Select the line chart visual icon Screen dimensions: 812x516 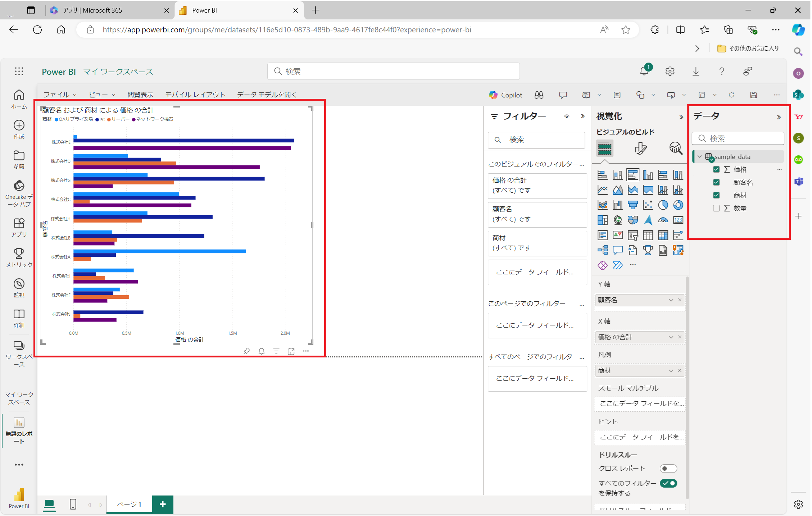(x=602, y=190)
